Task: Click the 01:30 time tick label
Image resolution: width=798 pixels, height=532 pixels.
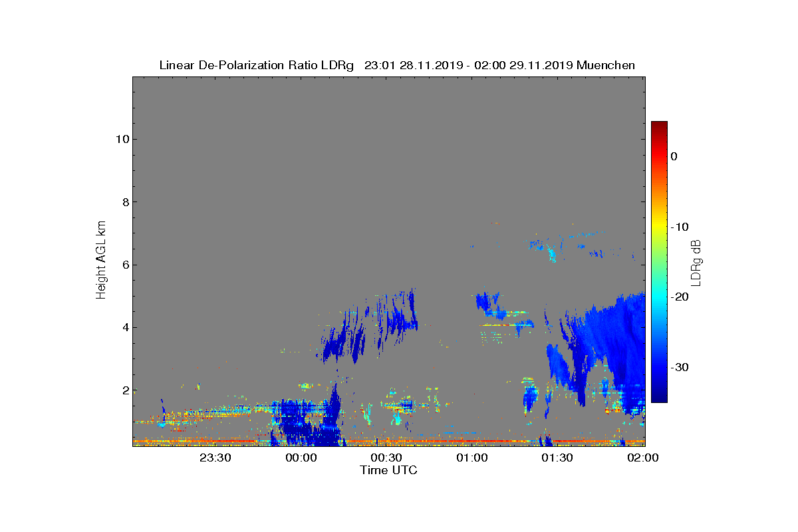Action: pos(557,458)
